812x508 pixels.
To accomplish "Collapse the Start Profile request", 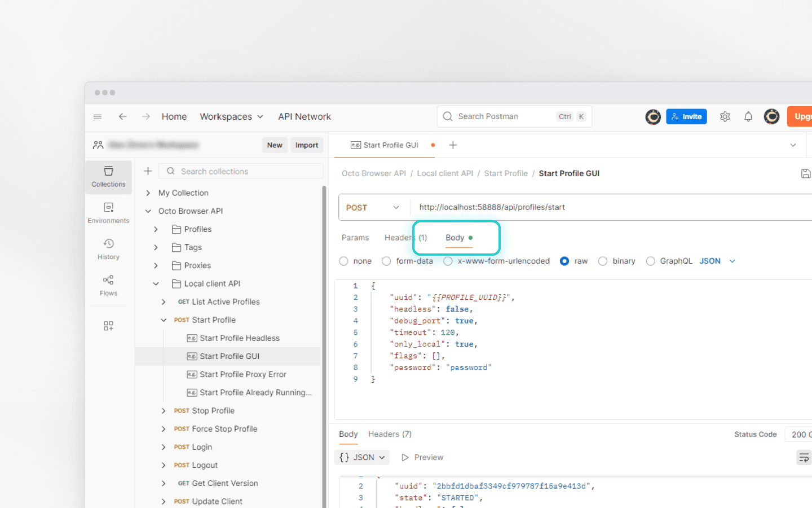I will click(164, 320).
